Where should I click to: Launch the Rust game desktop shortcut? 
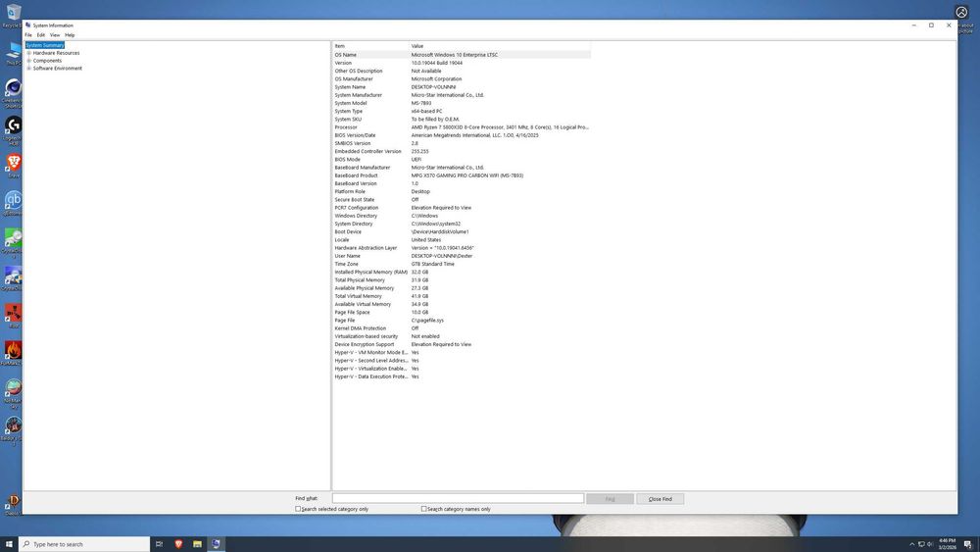(13, 313)
